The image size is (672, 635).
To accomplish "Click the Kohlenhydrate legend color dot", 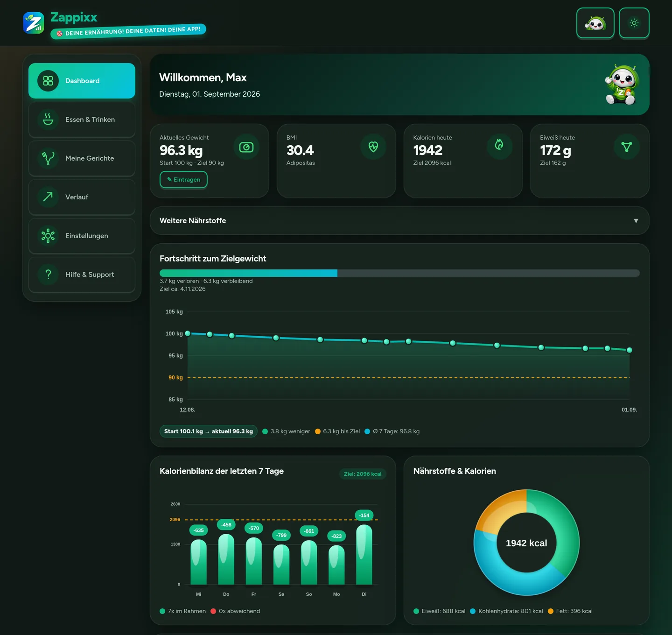I will [x=473, y=611].
